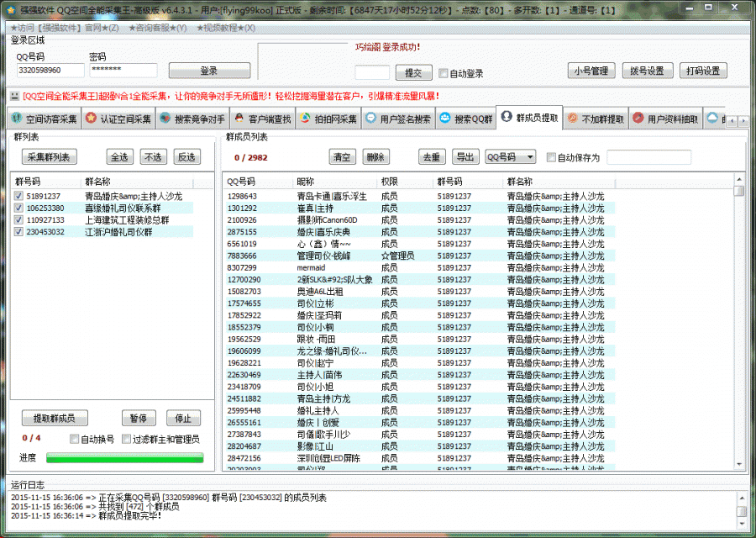
Task: Open the QQ号码 export type dropdown
Action: [510, 157]
